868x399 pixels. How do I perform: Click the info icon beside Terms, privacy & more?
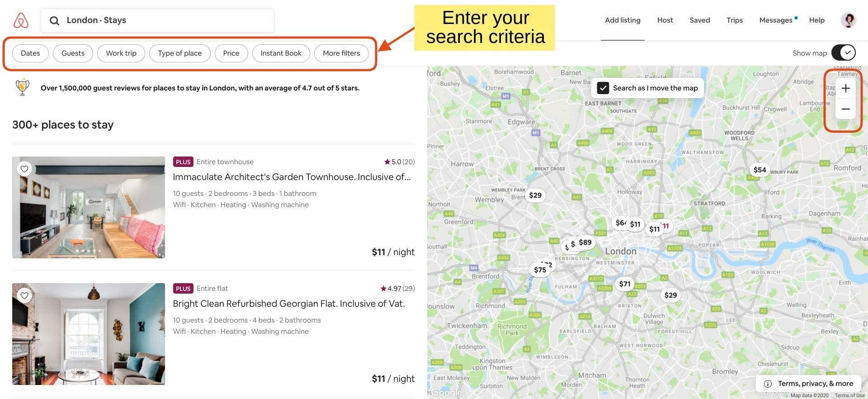point(768,383)
